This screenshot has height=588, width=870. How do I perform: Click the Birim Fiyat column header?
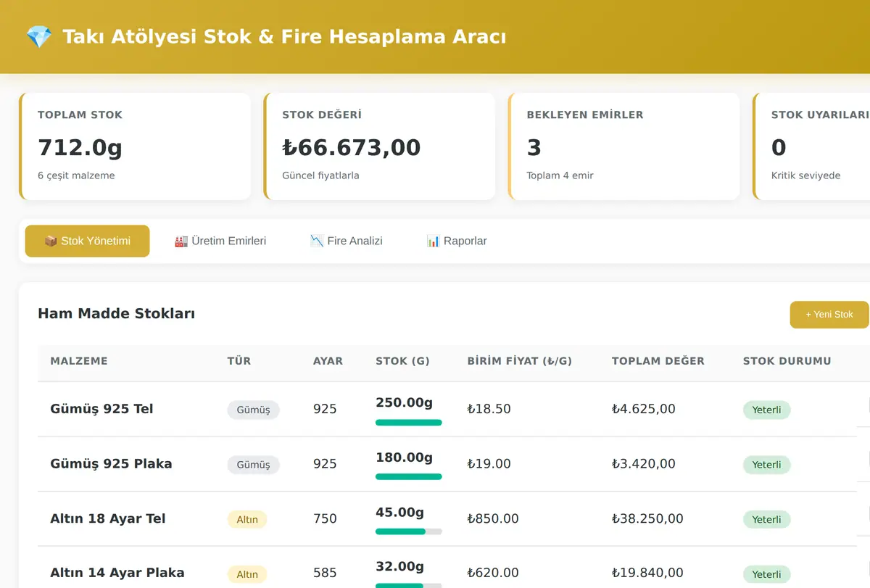tap(520, 361)
